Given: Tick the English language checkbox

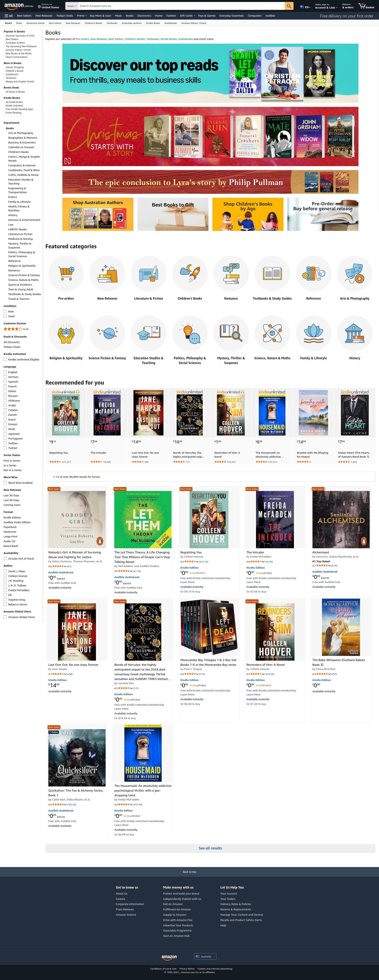Looking at the screenshot, I should point(5,372).
